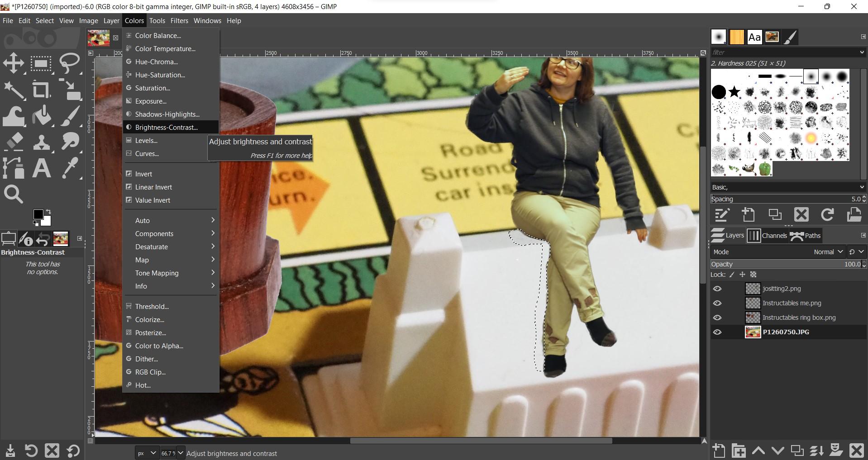Merge the layer down
The width and height of the screenshot is (868, 460).
click(x=816, y=451)
